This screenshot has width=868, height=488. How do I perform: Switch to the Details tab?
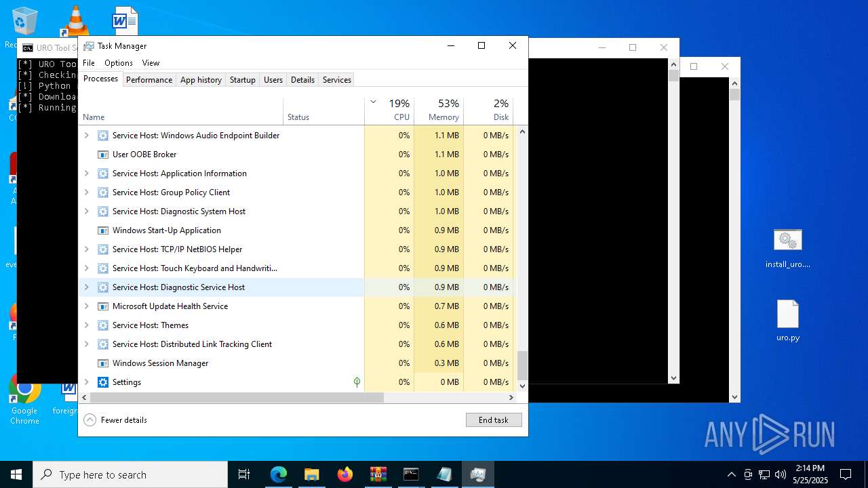coord(302,80)
